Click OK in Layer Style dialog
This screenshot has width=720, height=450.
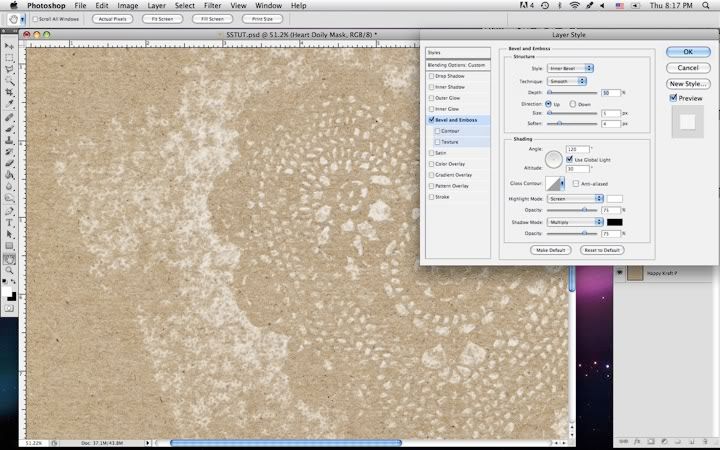[688, 52]
